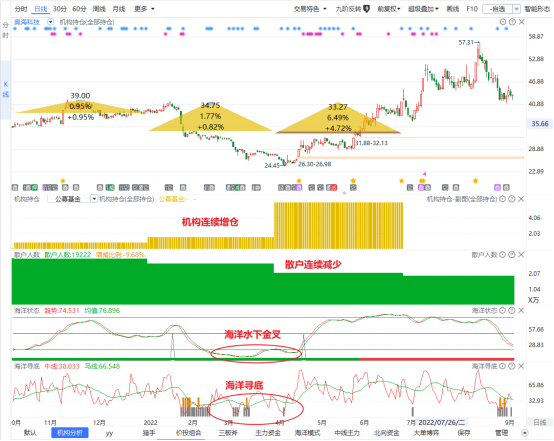
Task: Expand the round arrow after 管理
Action: (x=525, y=433)
